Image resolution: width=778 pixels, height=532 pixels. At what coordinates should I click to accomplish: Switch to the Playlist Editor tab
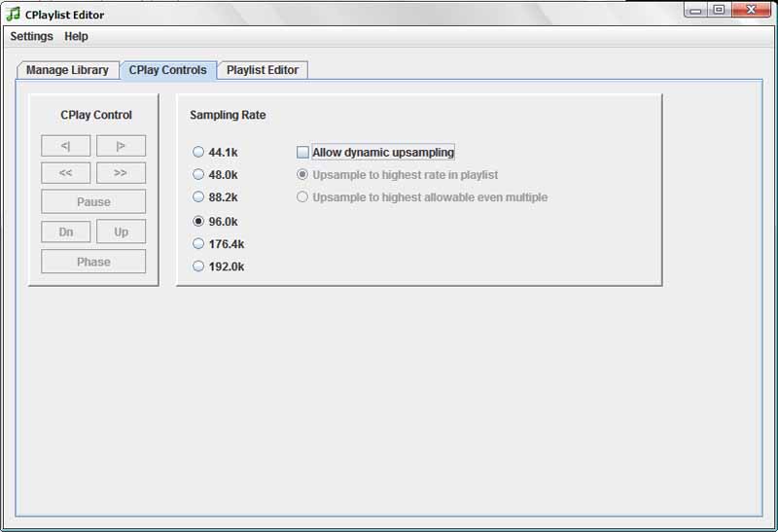coord(263,70)
